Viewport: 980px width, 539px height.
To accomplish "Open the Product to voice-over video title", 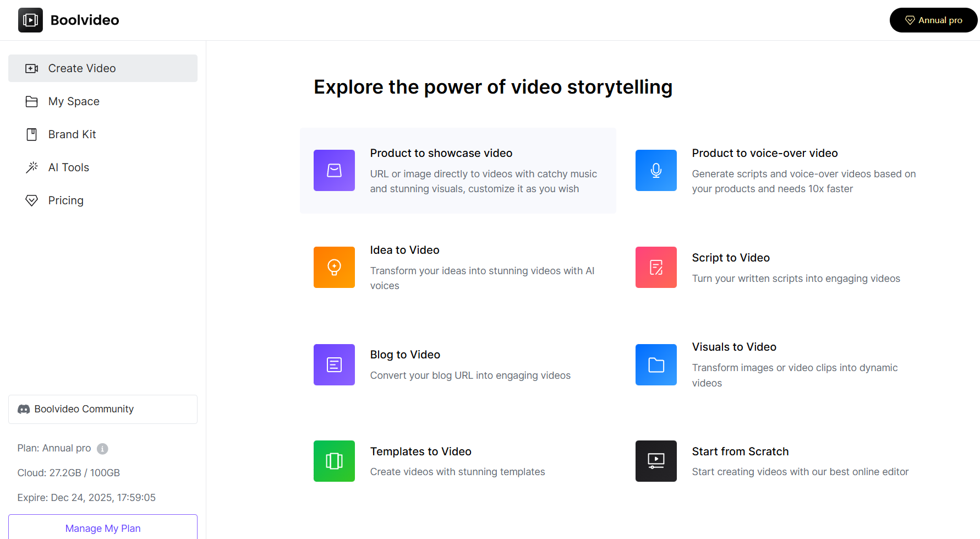I will pos(765,153).
